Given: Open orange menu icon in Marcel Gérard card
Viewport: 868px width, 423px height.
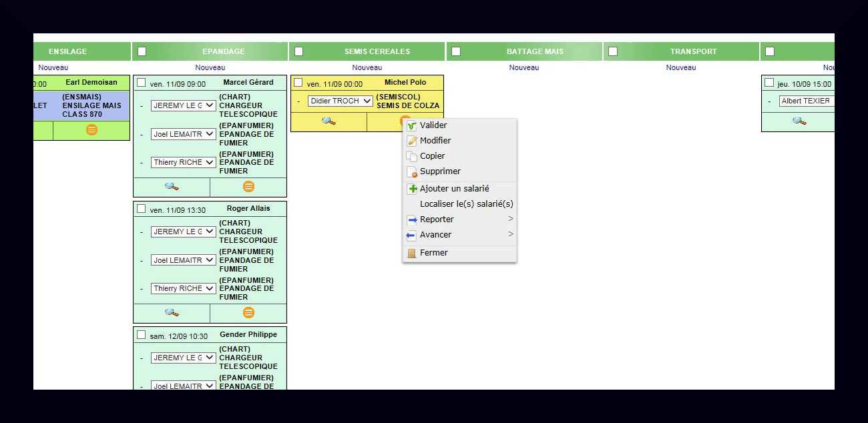Looking at the screenshot, I should coord(248,187).
